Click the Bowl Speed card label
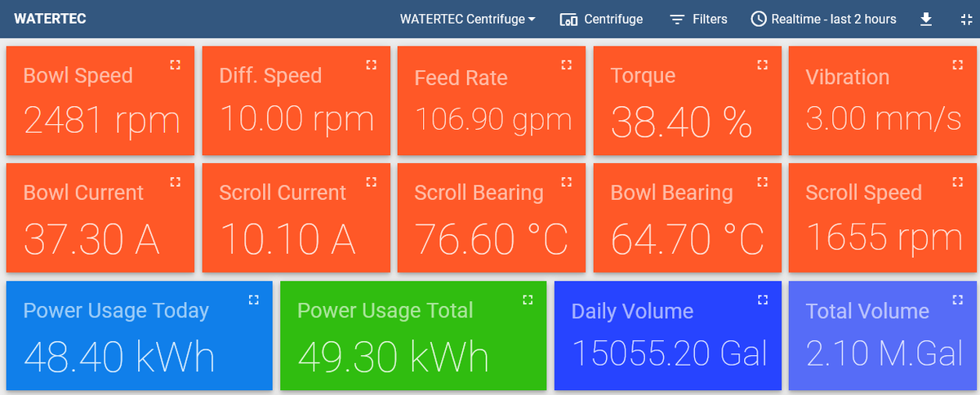The height and width of the screenshot is (395, 980). (78, 76)
